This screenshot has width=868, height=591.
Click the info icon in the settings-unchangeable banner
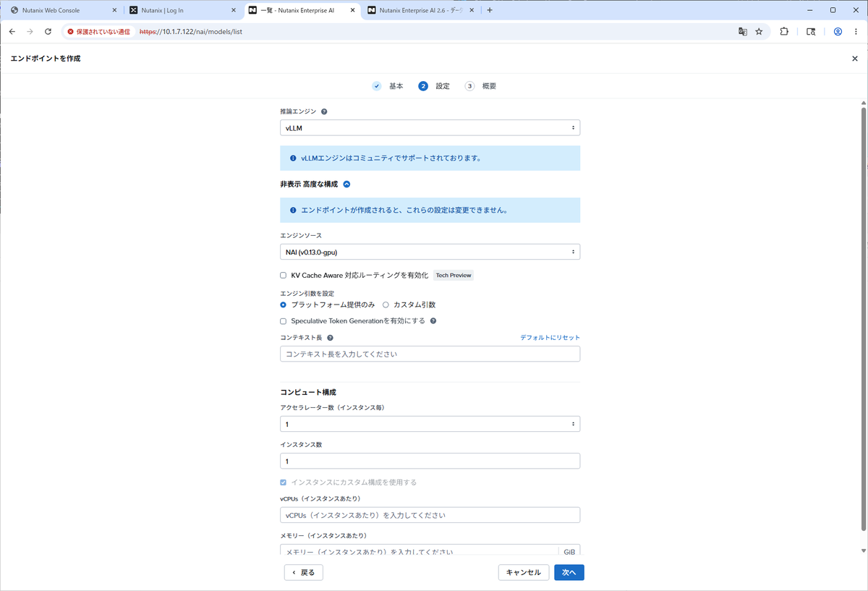pos(293,211)
